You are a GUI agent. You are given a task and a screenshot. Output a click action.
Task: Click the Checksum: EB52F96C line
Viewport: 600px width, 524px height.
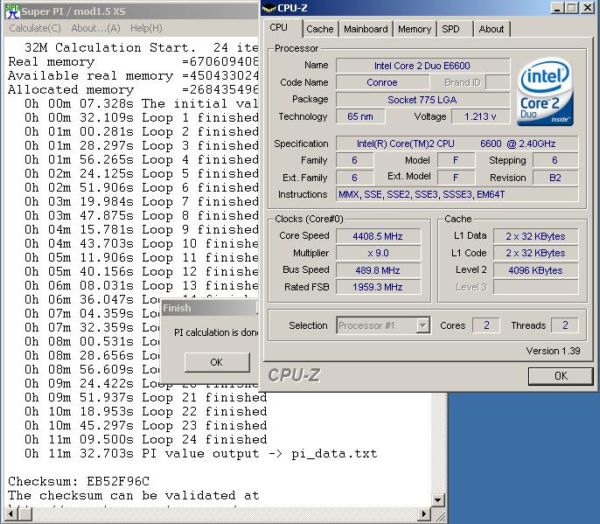[x=79, y=481]
